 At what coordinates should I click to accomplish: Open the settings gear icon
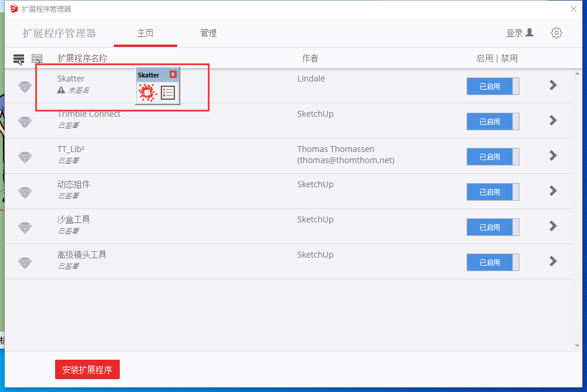pyautogui.click(x=556, y=33)
